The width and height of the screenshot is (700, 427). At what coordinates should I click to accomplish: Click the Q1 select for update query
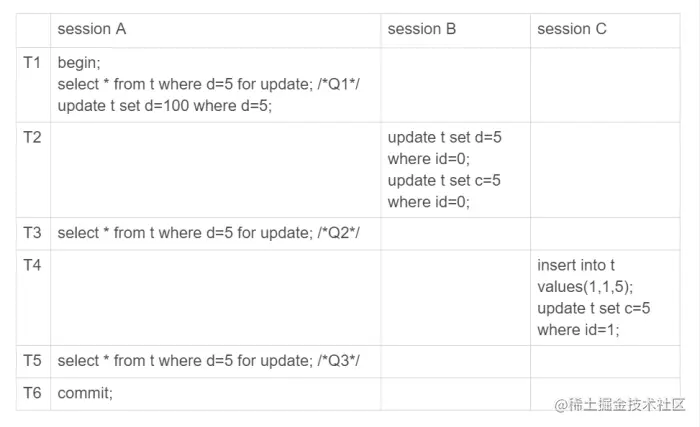[208, 84]
